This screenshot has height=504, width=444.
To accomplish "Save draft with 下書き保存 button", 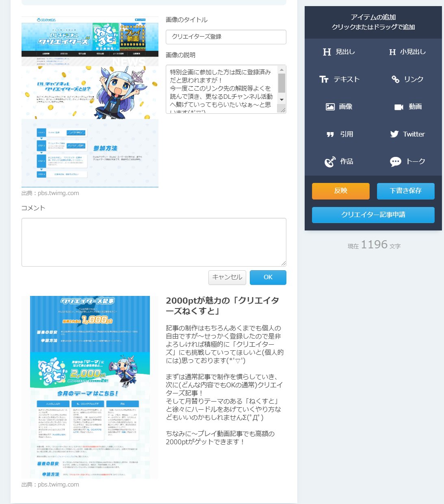I will click(x=406, y=191).
